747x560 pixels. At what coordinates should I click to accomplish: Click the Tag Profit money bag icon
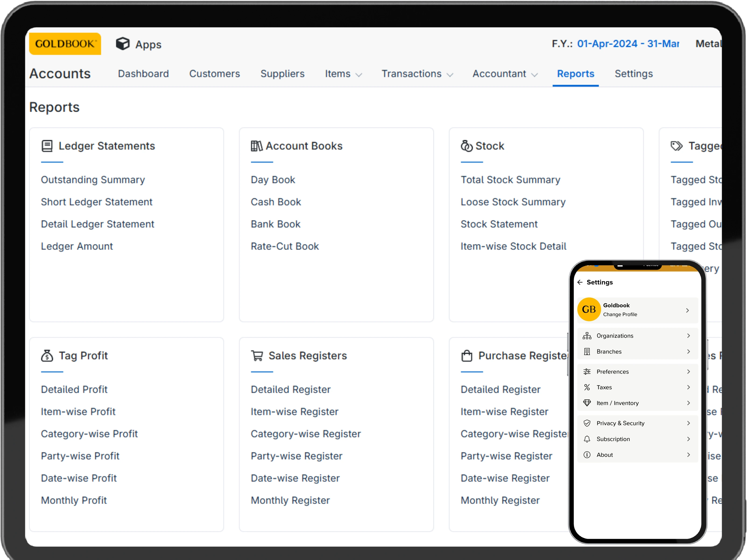tap(47, 355)
